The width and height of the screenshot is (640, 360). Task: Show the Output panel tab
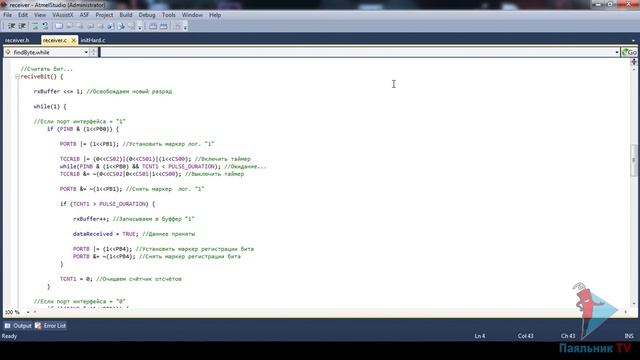[18, 326]
